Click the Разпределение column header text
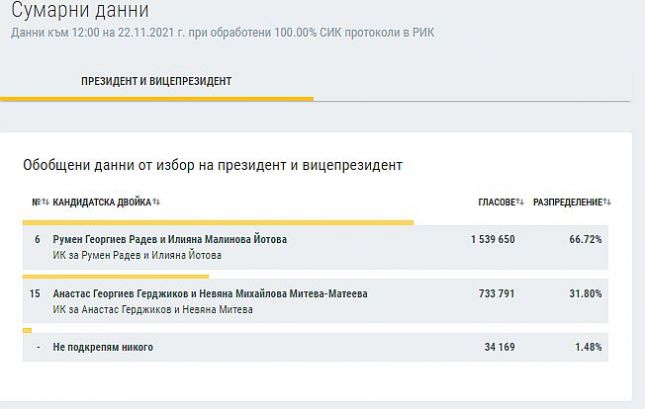This screenshot has width=645, height=409. [568, 202]
